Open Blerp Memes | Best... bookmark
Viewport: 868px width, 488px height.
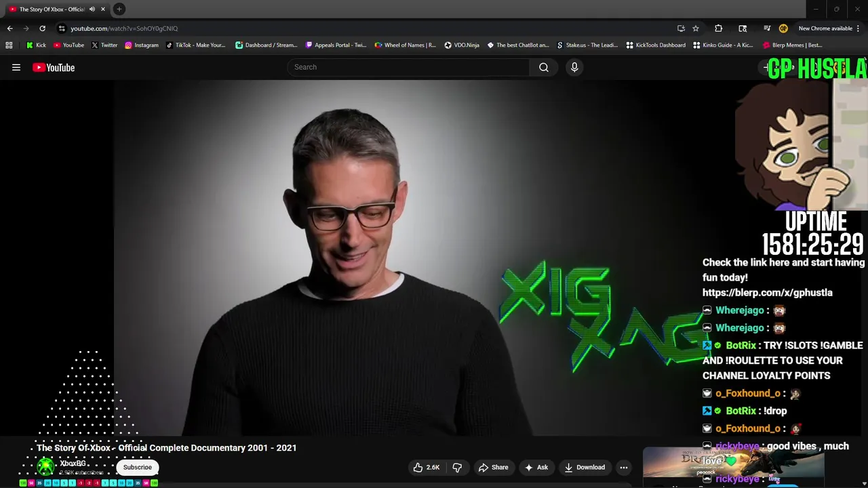(x=793, y=45)
